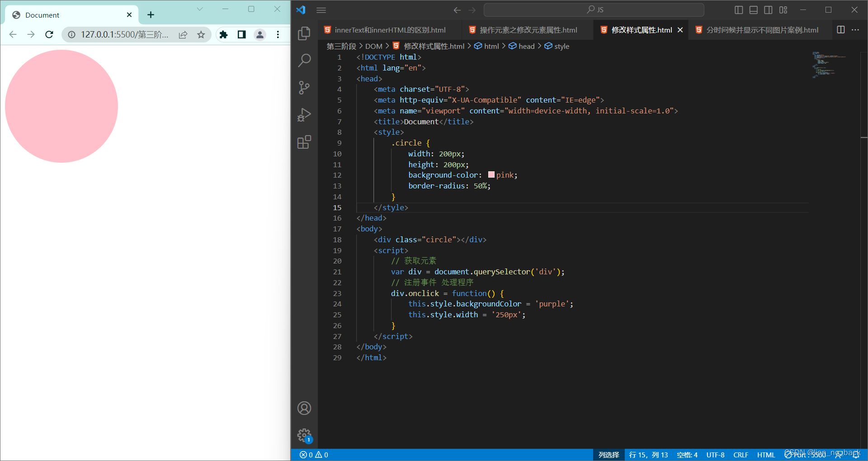Open the Chrome three-dot menu
Screen dimensions: 868x461
pyautogui.click(x=278, y=34)
